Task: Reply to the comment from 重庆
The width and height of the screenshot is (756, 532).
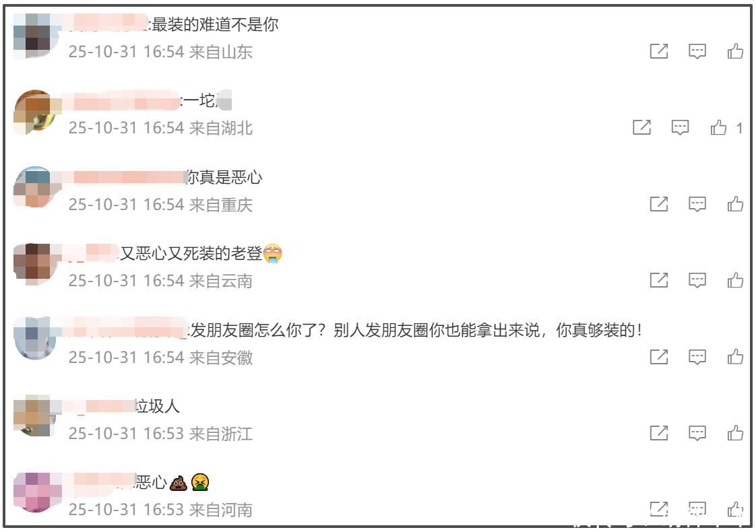Action: 697,204
